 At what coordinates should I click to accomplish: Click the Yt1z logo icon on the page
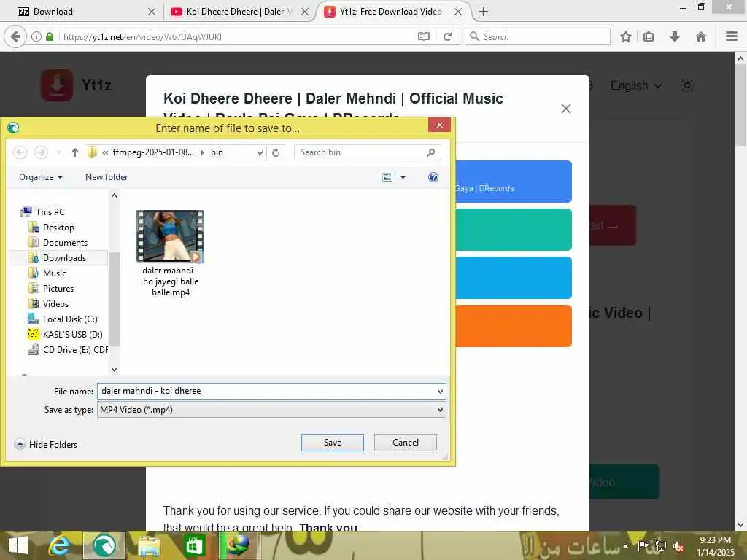(x=57, y=85)
